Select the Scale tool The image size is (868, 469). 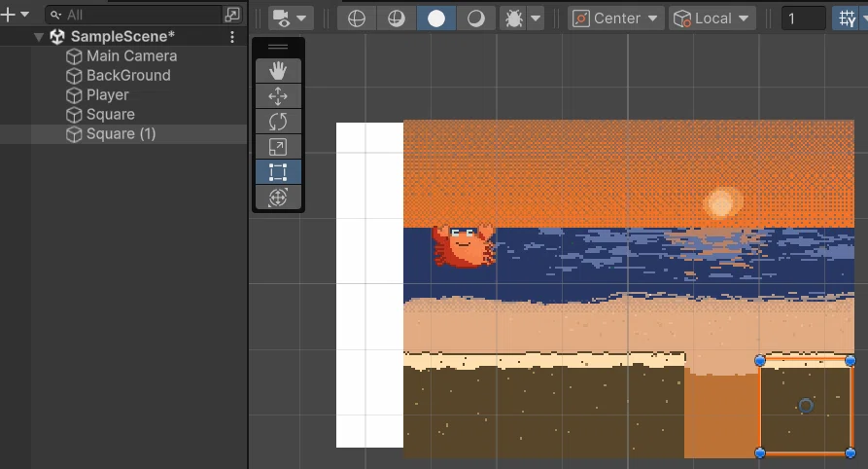[278, 147]
